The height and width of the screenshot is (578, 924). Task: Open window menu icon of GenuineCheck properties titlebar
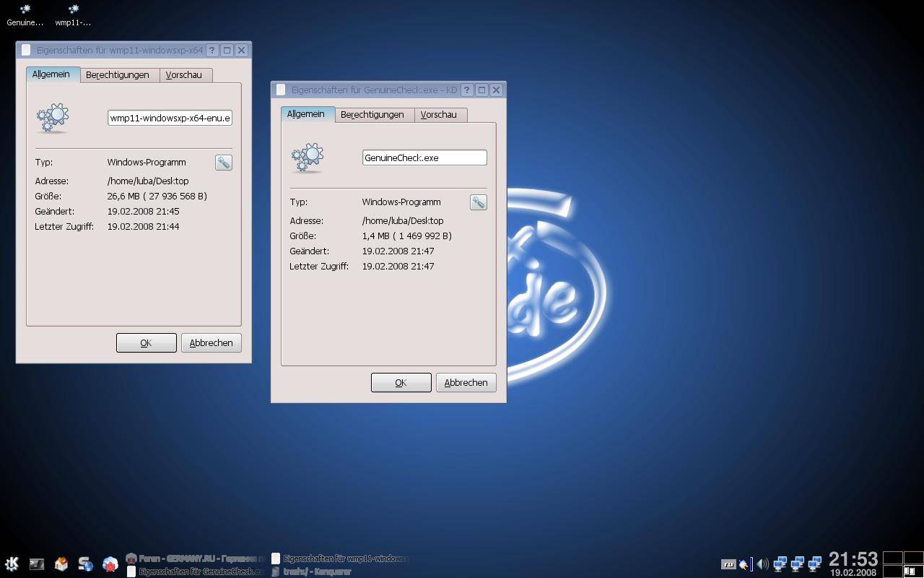coord(281,90)
